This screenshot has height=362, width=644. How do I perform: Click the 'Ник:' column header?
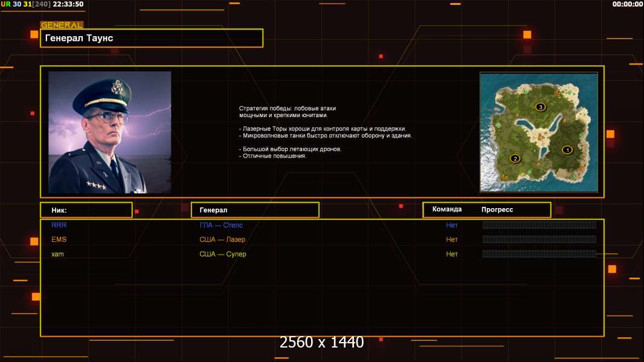click(x=86, y=210)
